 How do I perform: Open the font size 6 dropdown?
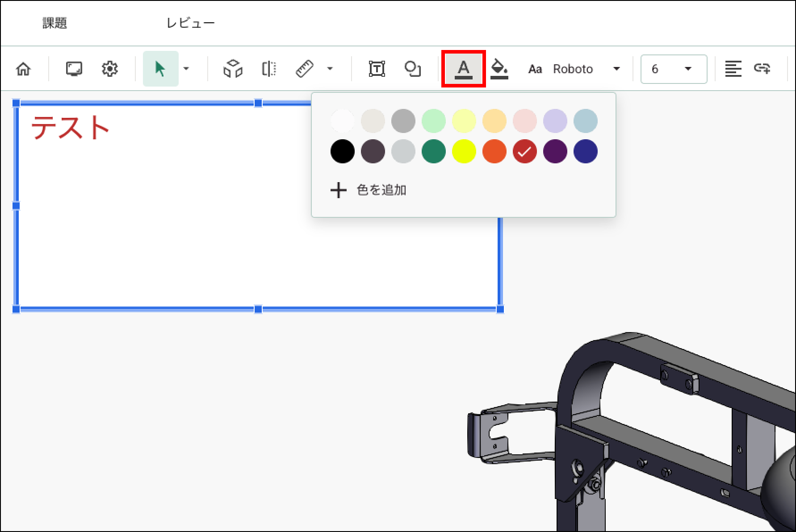pyautogui.click(x=674, y=69)
